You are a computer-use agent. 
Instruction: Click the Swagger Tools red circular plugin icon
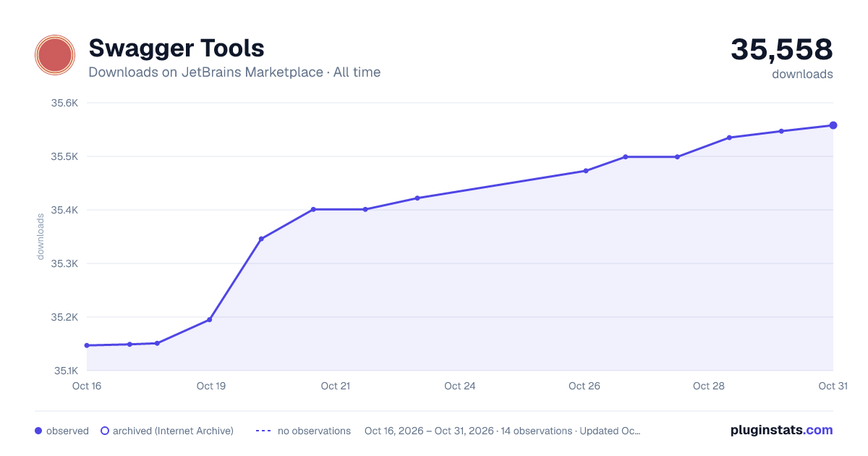55,55
